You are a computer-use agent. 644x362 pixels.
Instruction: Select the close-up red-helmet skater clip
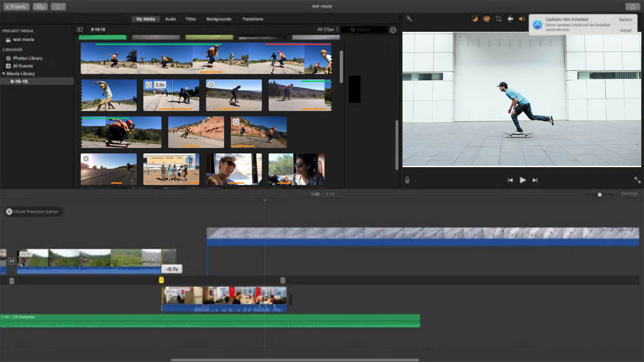pos(121,132)
